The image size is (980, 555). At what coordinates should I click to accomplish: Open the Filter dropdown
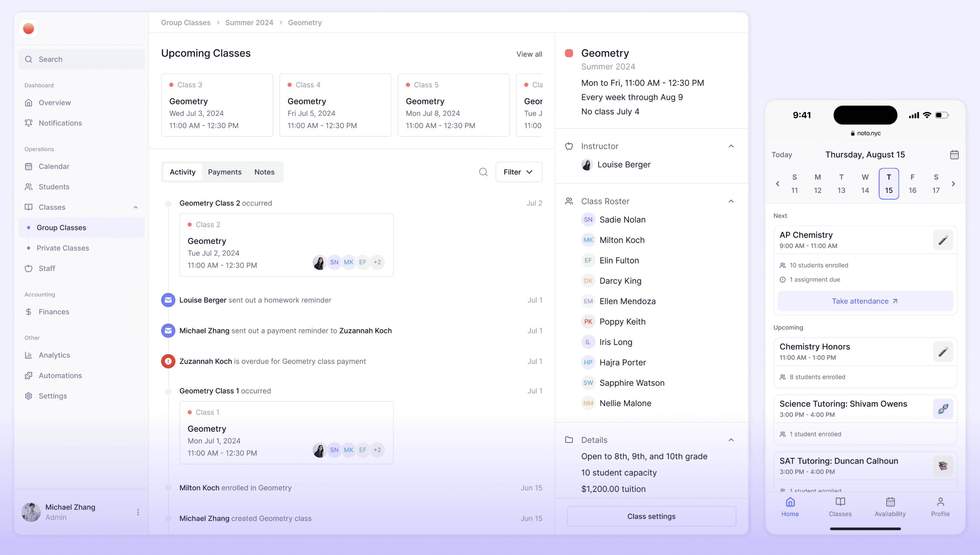(x=518, y=172)
